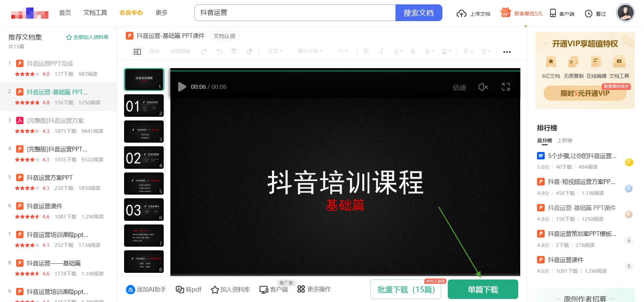
Task: Toggle italic formatting
Action: click(381, 51)
